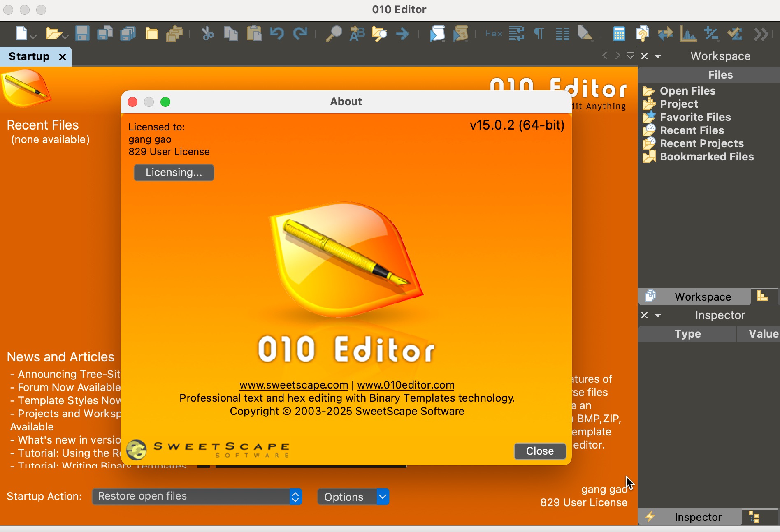Click the next tab arrow
Viewport: 780px width, 532px height.
617,56
